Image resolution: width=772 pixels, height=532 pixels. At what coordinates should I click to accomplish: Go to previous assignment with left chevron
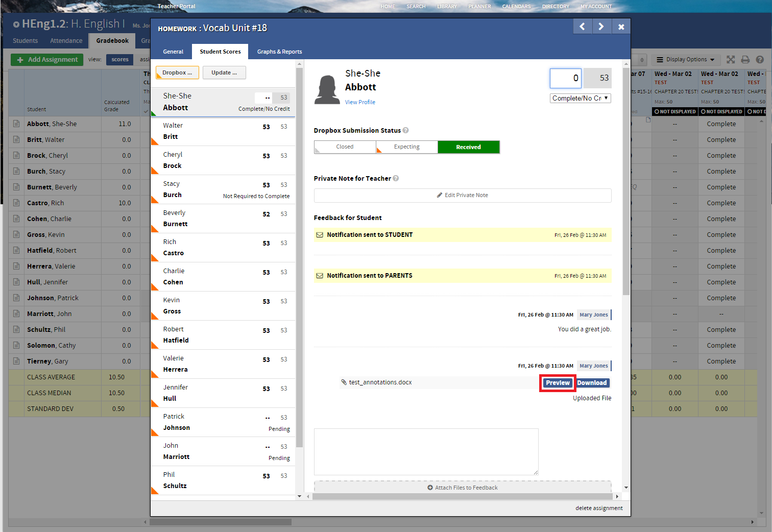(x=582, y=27)
